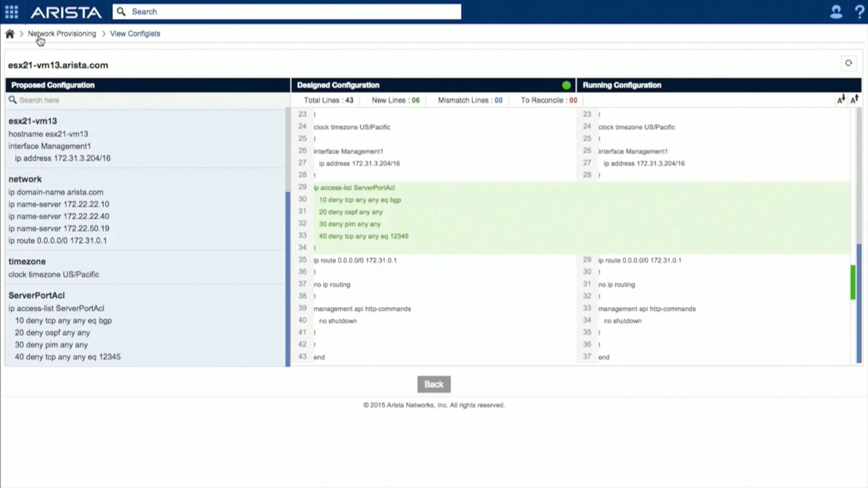868x488 pixels.
Task: Open the user profile icon
Action: pyautogui.click(x=836, y=12)
